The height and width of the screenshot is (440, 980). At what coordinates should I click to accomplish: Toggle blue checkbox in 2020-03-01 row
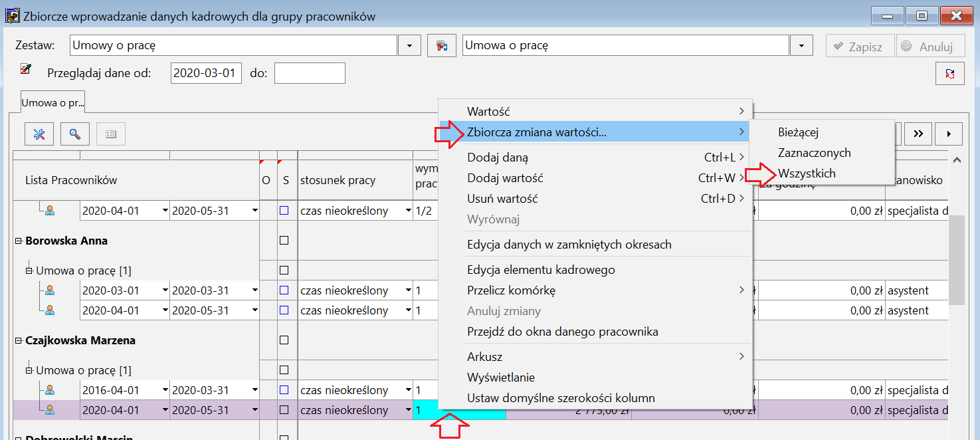pos(284,290)
